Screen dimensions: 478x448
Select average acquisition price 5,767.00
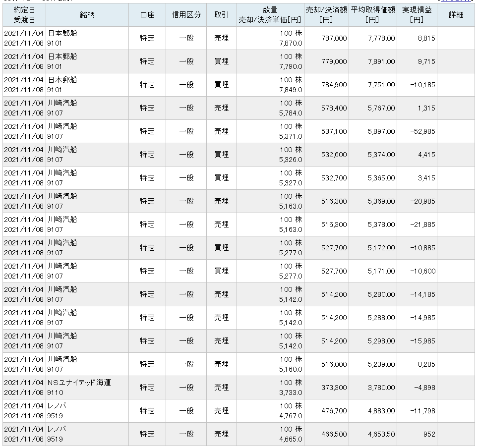pos(381,108)
